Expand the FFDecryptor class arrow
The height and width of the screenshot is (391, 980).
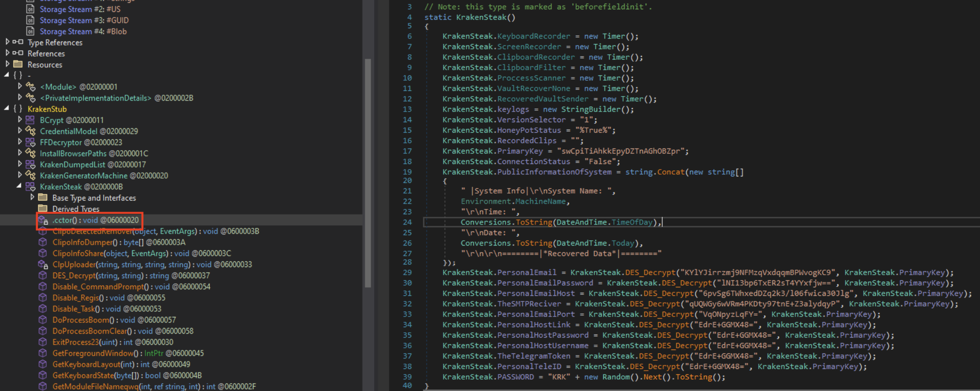(x=20, y=142)
